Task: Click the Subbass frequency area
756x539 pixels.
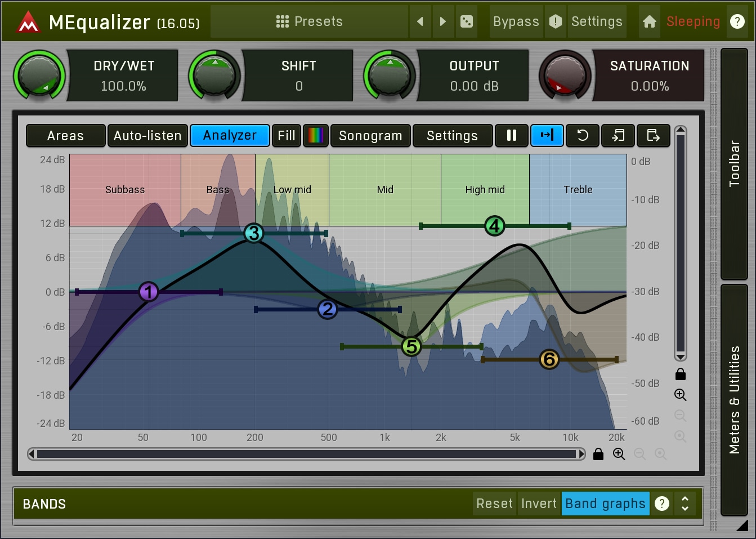Action: (125, 190)
